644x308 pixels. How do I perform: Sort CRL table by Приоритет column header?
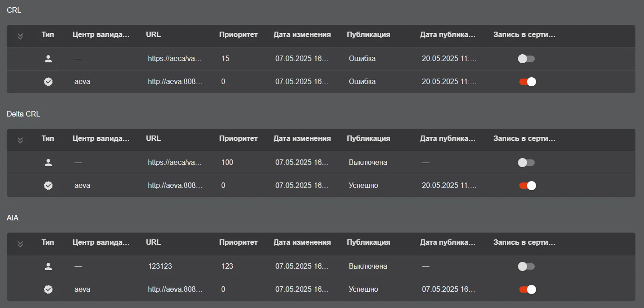(238, 35)
